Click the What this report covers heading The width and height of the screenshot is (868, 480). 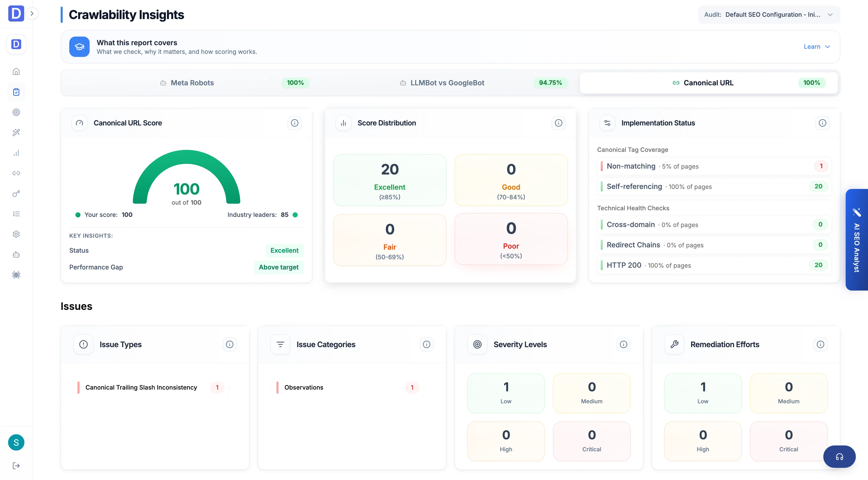tap(137, 42)
